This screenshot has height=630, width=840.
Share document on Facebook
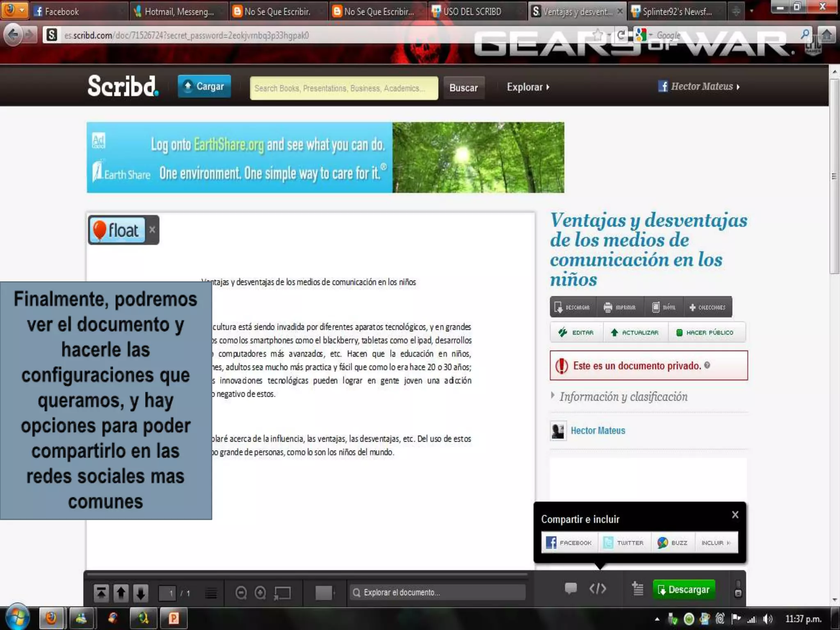pos(569,543)
